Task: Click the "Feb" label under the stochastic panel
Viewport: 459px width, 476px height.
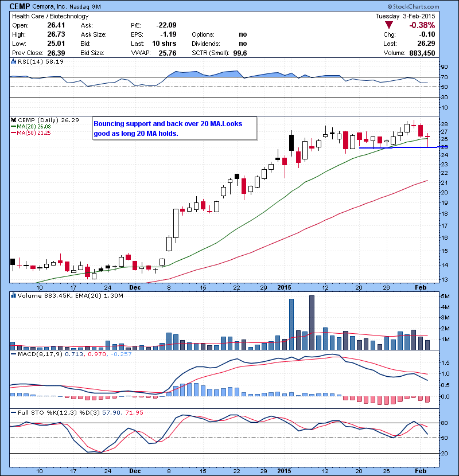Action: [421, 471]
